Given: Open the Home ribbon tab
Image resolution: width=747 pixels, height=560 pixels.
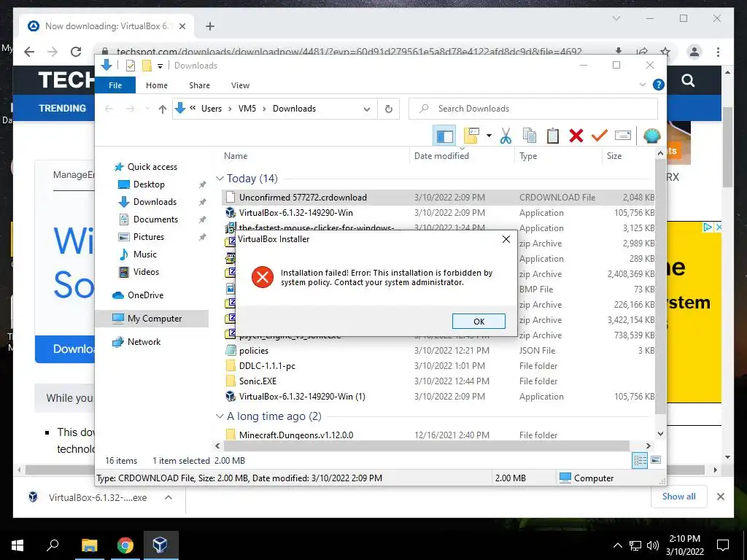Looking at the screenshot, I should coord(157,85).
